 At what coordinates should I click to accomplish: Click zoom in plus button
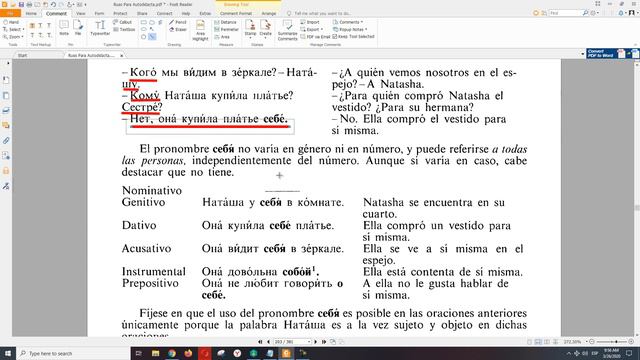[x=631, y=342]
